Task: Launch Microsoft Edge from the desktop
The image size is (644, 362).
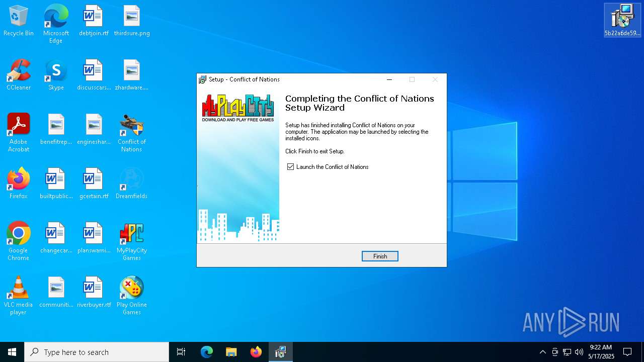Action: tap(56, 24)
